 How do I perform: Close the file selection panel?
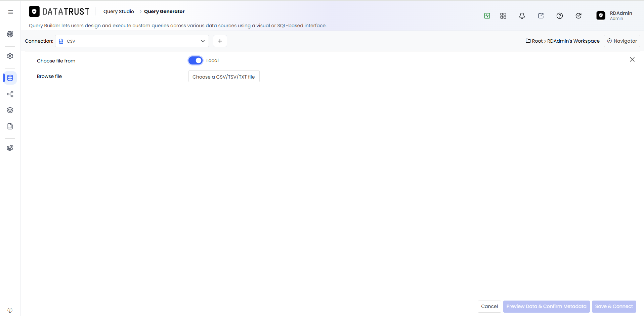click(x=632, y=59)
